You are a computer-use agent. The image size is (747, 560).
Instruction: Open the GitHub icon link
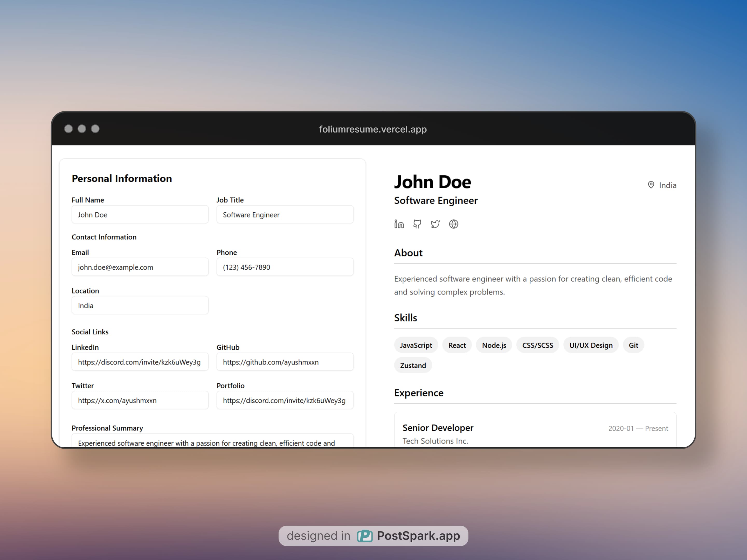pos(417,224)
